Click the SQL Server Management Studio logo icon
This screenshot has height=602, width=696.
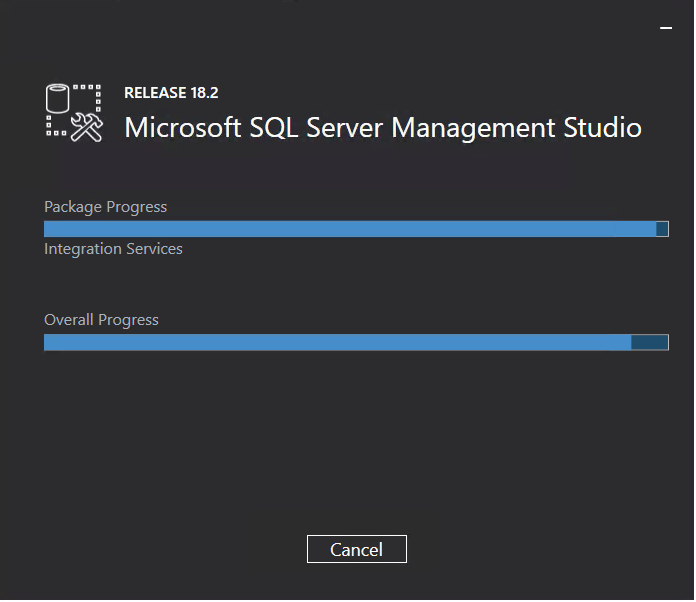[74, 114]
